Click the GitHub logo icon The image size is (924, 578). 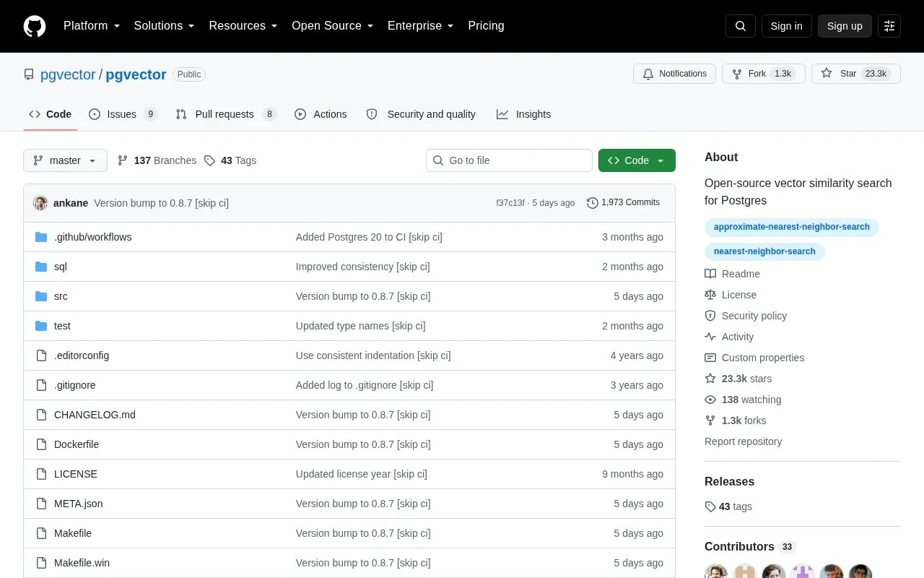pyautogui.click(x=35, y=26)
